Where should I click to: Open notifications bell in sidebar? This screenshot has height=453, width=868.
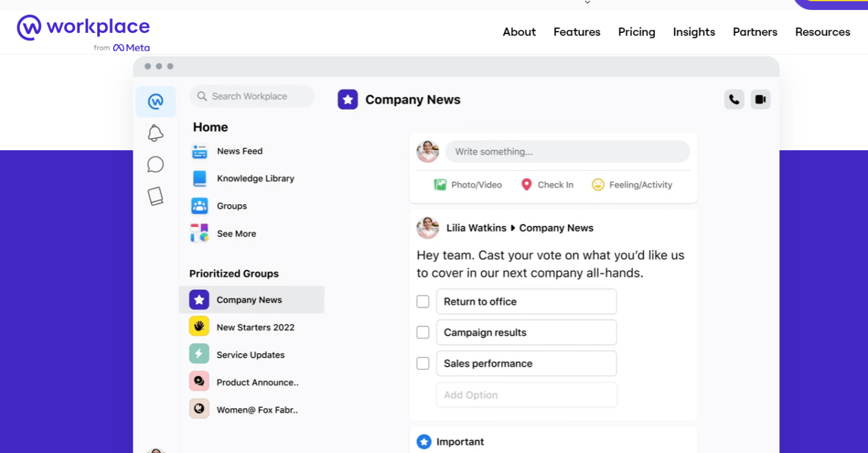coord(156,133)
